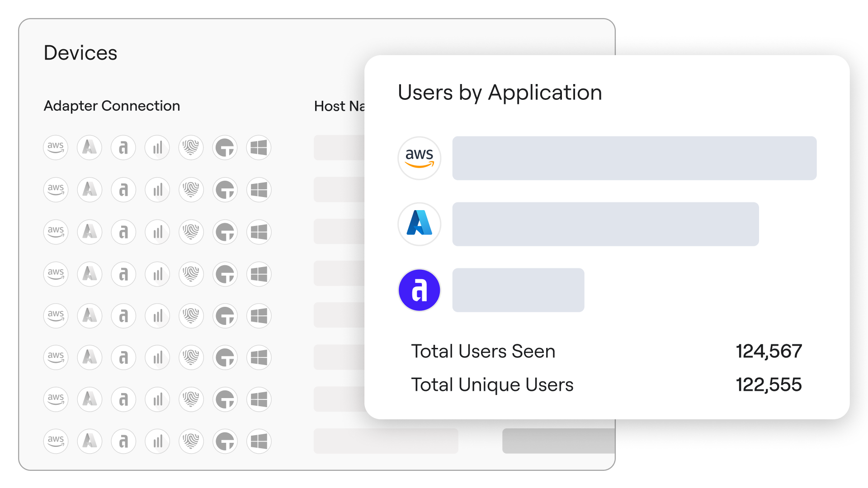The width and height of the screenshot is (868, 488).
Task: Click the gray 'a' icon in the fifth device row
Action: 123,315
